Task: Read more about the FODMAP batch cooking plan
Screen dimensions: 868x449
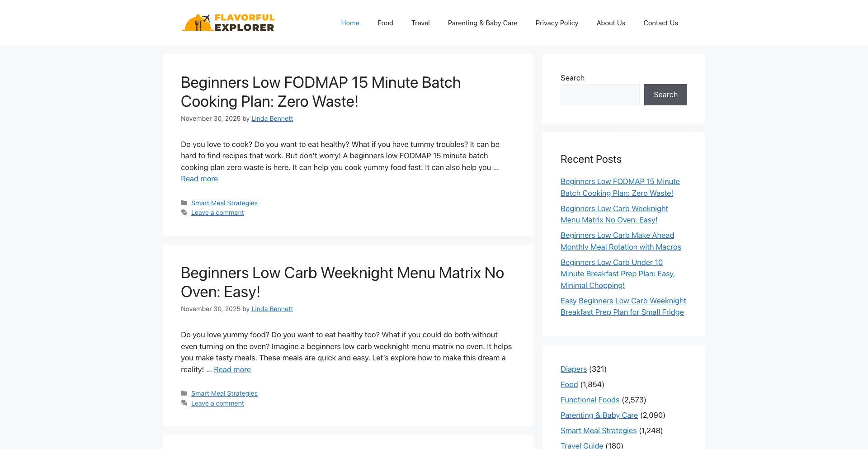Action: point(199,179)
